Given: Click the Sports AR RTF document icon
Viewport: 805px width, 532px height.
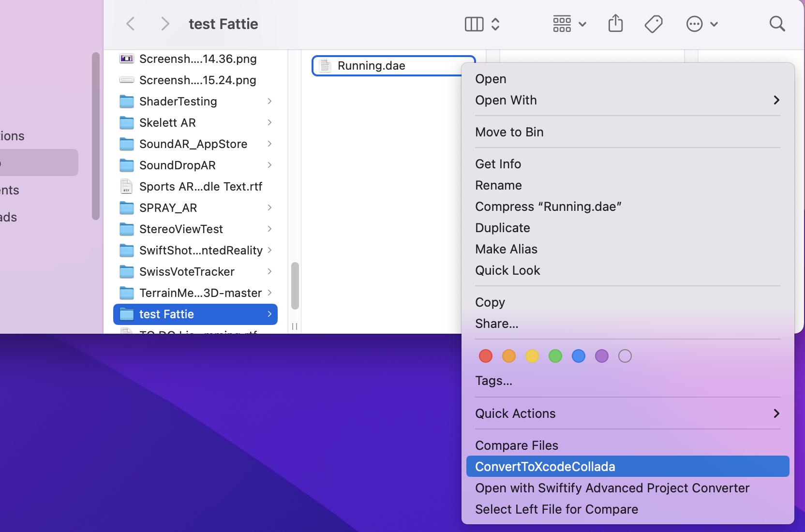Looking at the screenshot, I should [x=126, y=187].
